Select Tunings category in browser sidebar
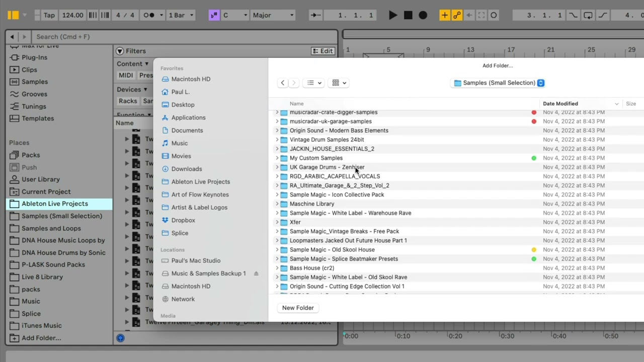This screenshot has height=362, width=644. [x=34, y=107]
